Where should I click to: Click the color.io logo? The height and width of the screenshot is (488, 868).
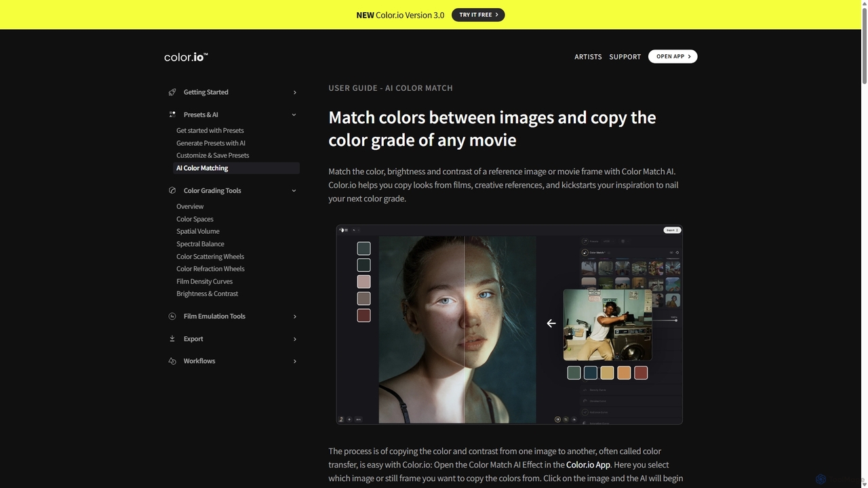[x=186, y=57]
